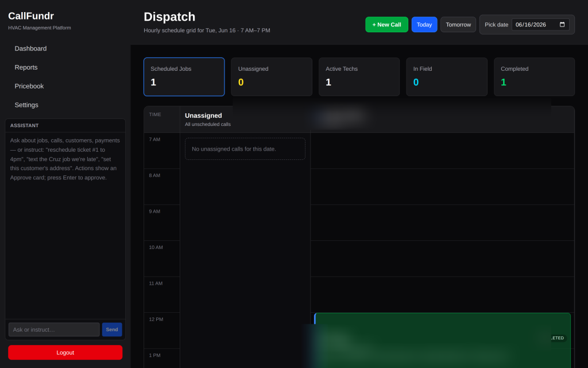Select the Completed stat card
Image resolution: width=588 pixels, height=368 pixels.
(534, 76)
